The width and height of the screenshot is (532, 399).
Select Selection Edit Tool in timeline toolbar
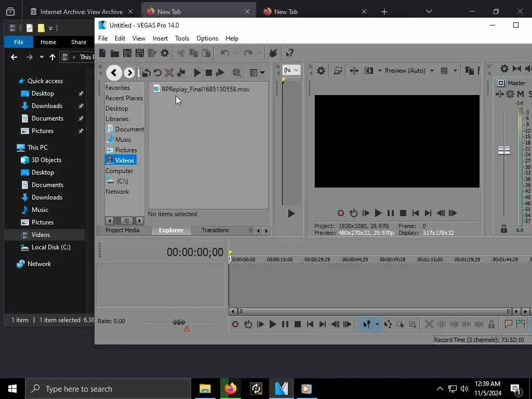[x=401, y=324]
